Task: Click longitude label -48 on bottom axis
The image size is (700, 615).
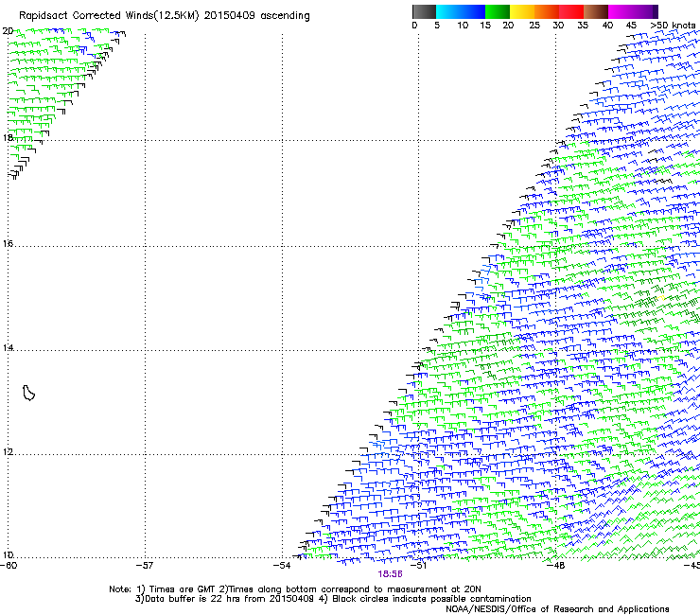Action: [556, 566]
